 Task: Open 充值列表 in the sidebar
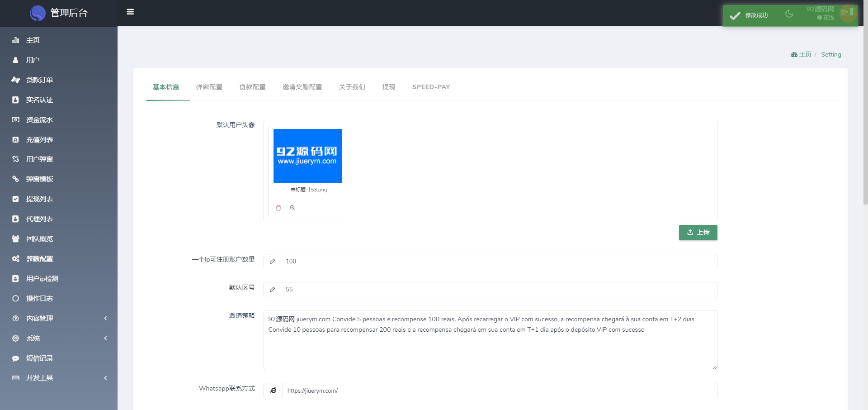tap(59, 140)
